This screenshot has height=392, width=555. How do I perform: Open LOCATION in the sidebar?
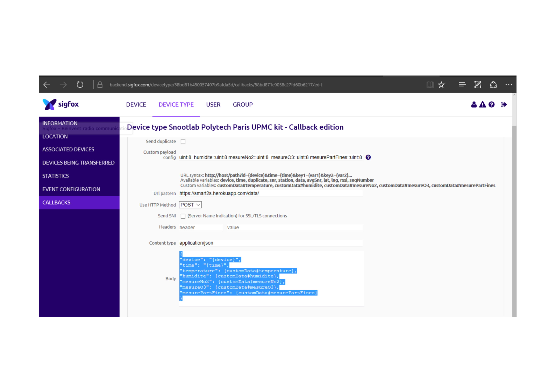(55, 137)
